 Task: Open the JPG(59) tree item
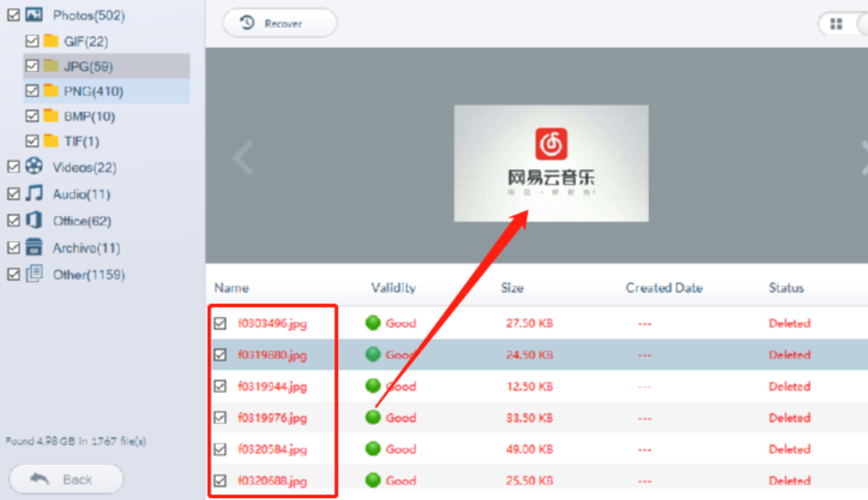(106, 66)
